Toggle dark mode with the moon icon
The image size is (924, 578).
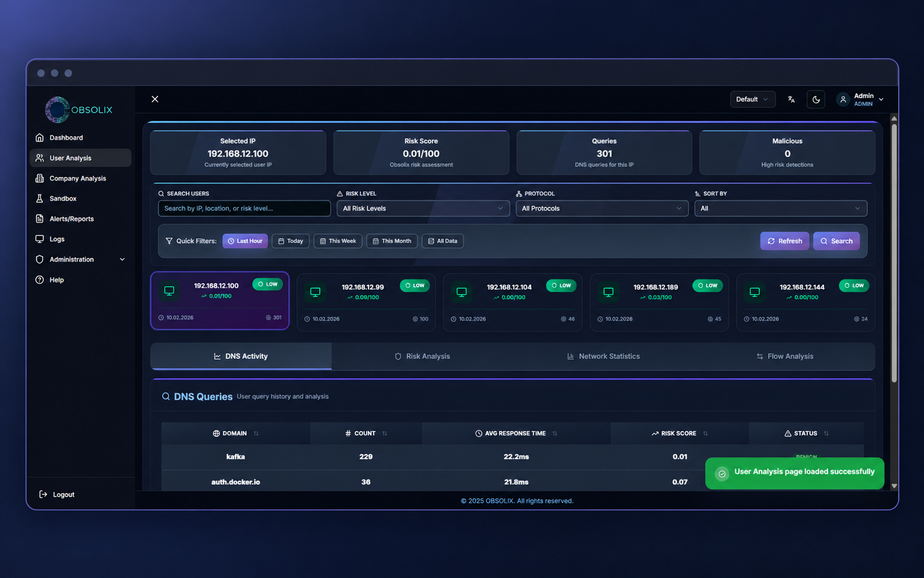pyautogui.click(x=816, y=99)
